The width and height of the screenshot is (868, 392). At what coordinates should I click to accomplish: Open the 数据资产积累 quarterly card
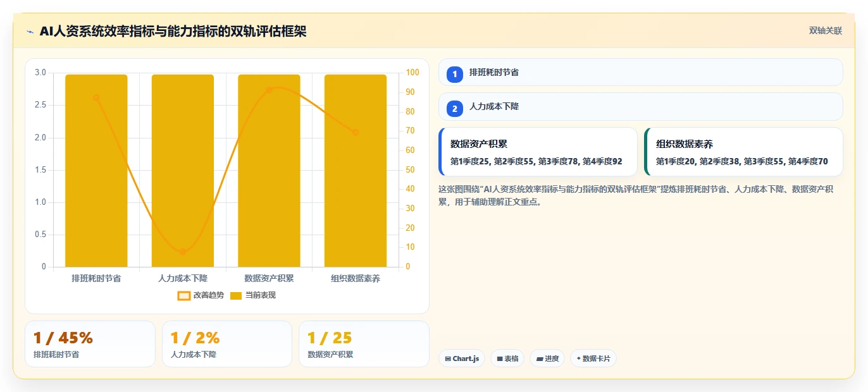click(x=538, y=152)
